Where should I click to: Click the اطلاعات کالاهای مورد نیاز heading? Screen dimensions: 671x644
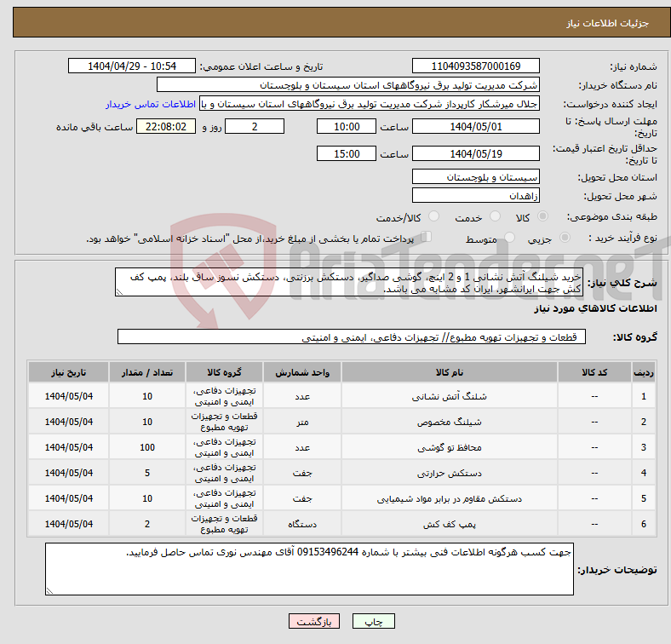(x=595, y=308)
